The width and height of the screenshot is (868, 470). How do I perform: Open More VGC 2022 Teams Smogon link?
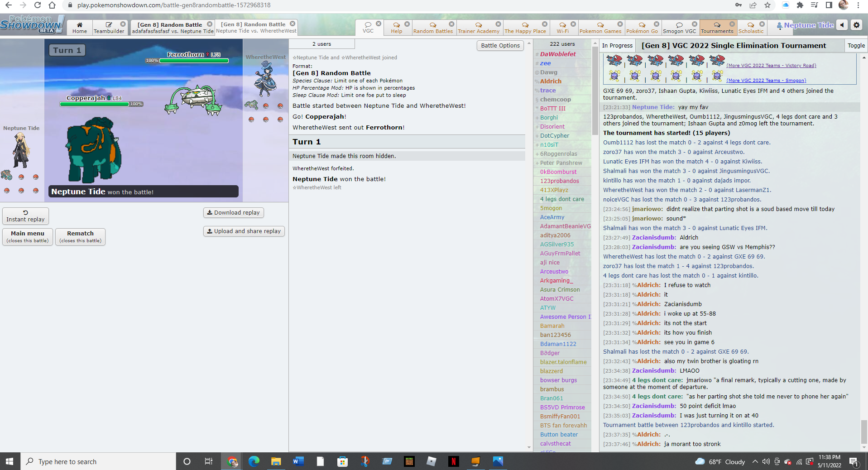tap(766, 81)
